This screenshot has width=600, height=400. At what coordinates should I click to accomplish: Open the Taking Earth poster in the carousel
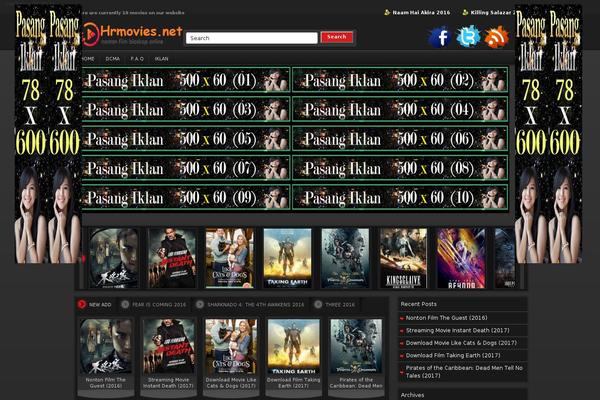click(287, 258)
